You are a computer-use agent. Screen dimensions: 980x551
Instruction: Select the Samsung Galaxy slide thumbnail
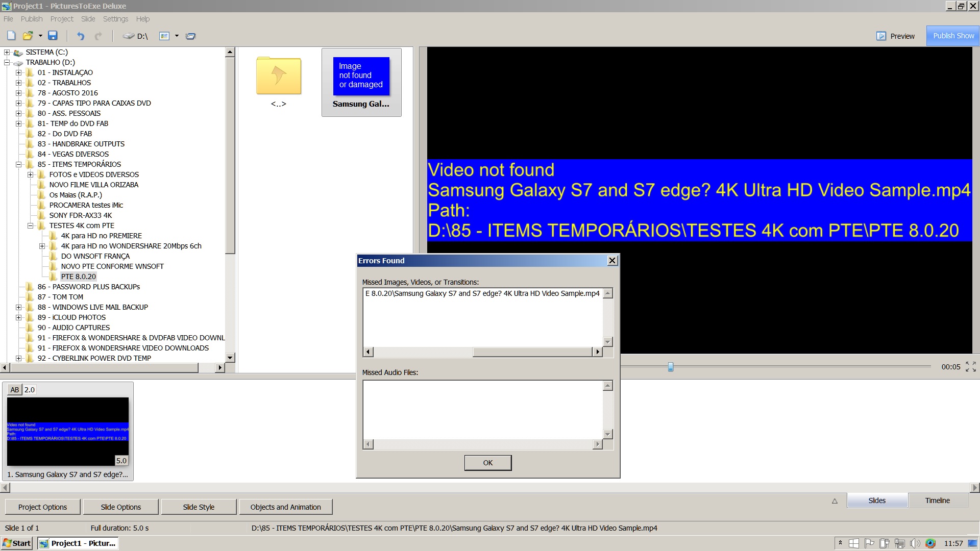point(68,432)
